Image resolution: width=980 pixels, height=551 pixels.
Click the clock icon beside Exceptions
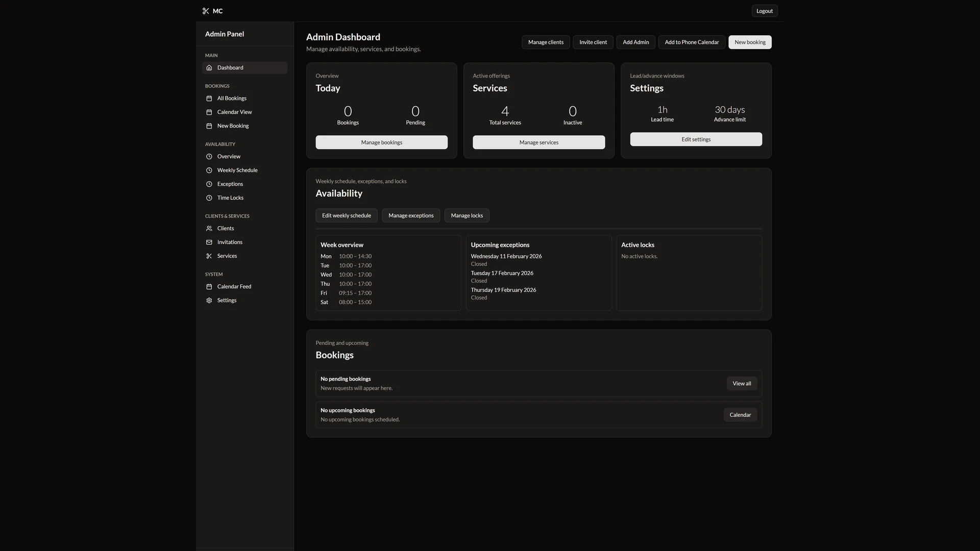coord(209,184)
